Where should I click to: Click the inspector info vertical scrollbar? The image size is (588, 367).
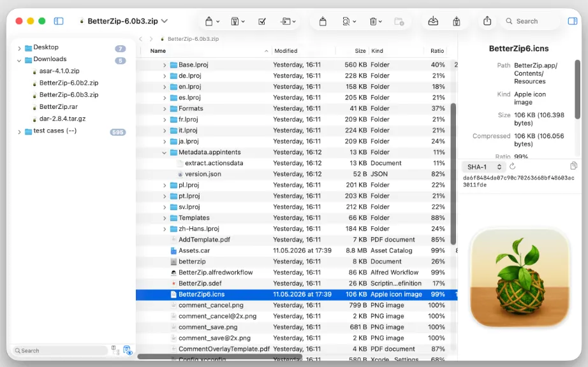pos(578,90)
